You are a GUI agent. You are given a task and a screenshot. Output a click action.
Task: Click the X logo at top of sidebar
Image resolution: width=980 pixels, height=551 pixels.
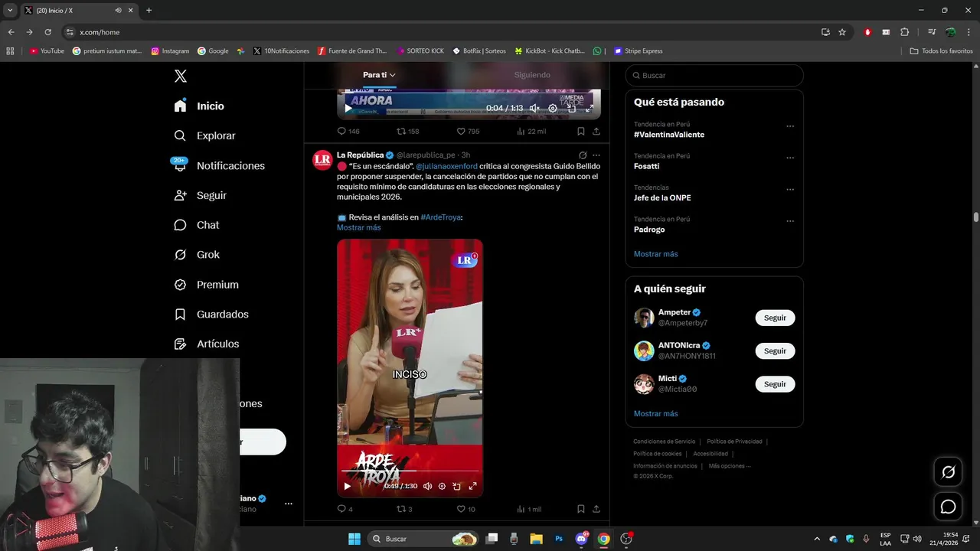(181, 76)
